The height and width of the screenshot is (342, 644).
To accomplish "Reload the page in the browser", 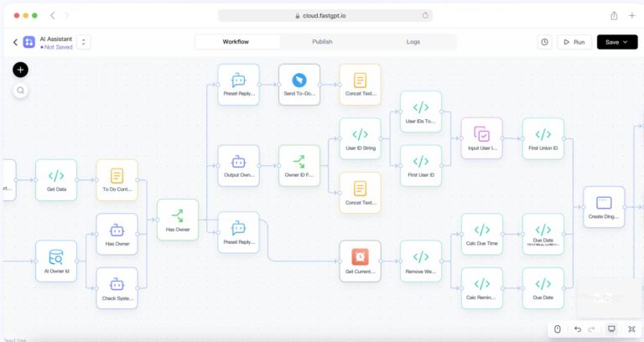I will click(425, 16).
